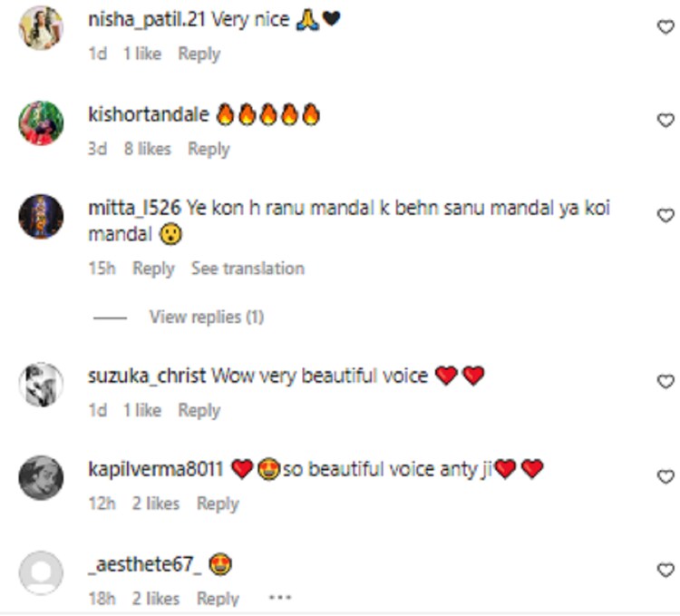Reply to suzuka_christ's comment
680x616 pixels.
(199, 410)
